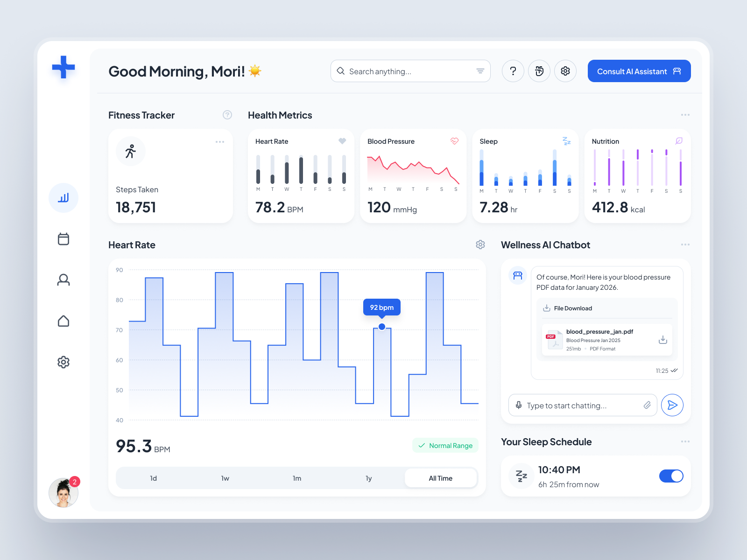
Task: Open more options on the Fitness Tracker card
Action: (x=220, y=142)
